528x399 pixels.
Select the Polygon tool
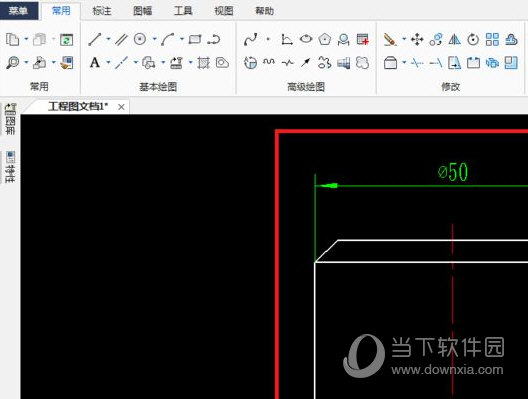[x=324, y=39]
